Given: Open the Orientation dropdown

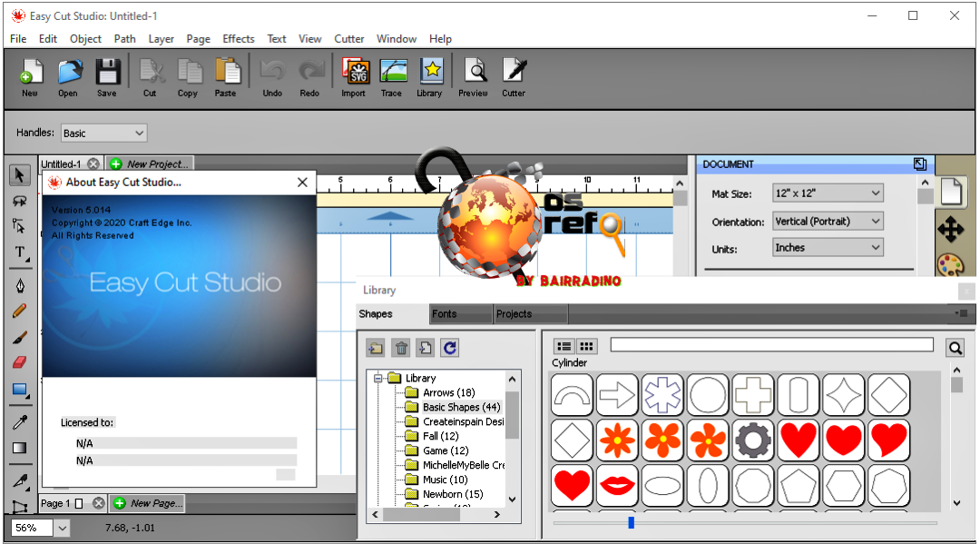Looking at the screenshot, I should [x=828, y=222].
